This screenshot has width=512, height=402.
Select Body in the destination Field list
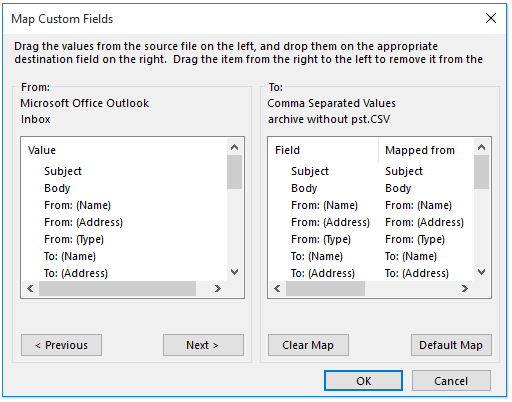click(304, 188)
